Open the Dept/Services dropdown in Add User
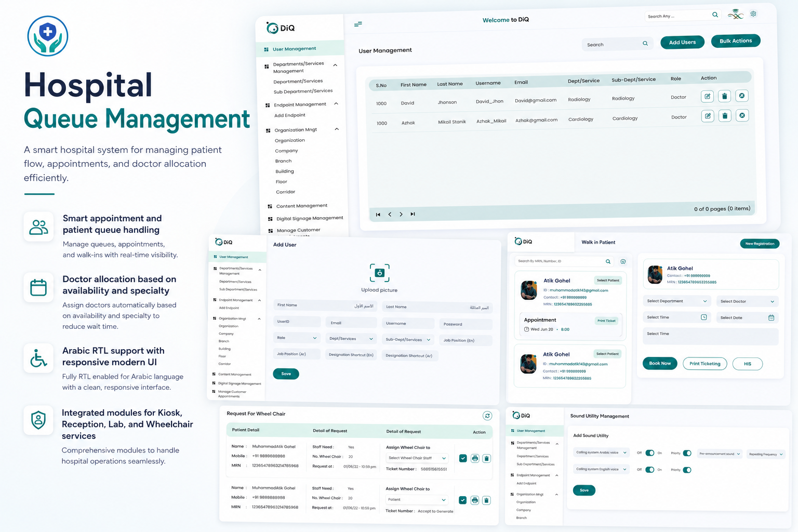798x532 pixels. click(351, 339)
